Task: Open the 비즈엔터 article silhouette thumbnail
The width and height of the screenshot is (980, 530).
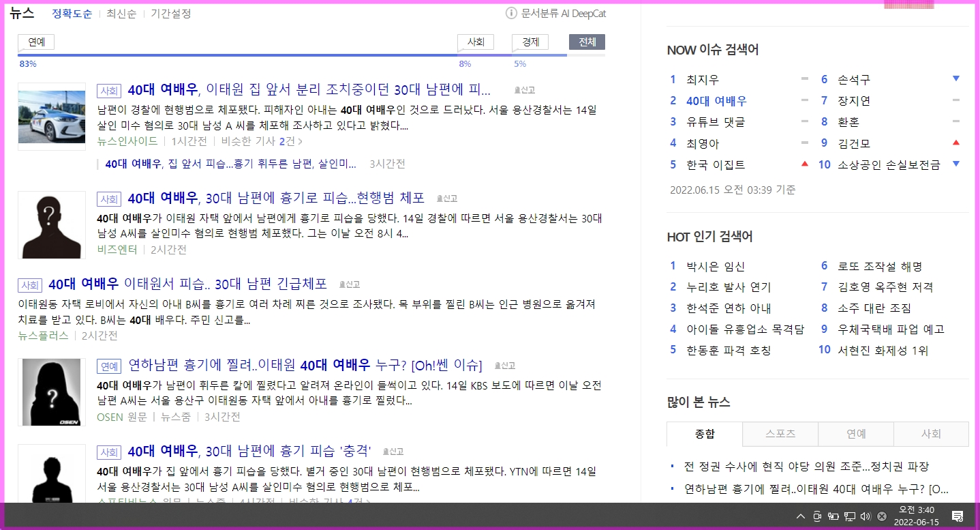Action: tap(52, 225)
